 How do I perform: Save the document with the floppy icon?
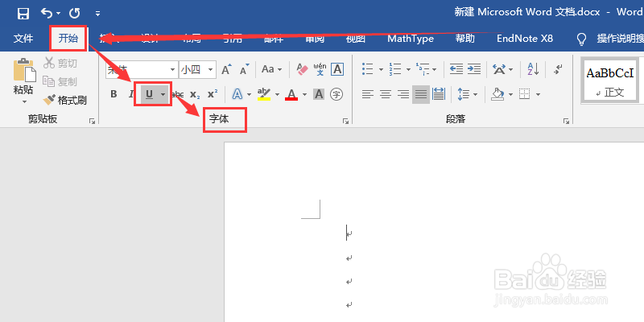[23, 14]
